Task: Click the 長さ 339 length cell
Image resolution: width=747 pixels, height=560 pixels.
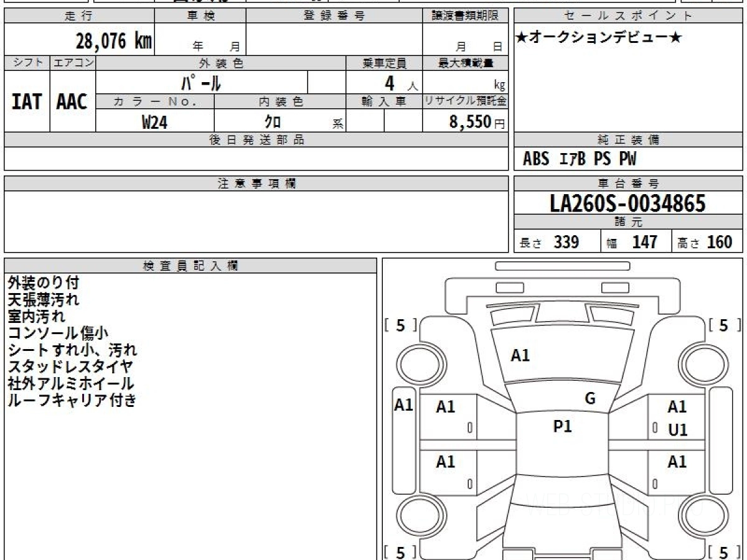Action: click(557, 242)
